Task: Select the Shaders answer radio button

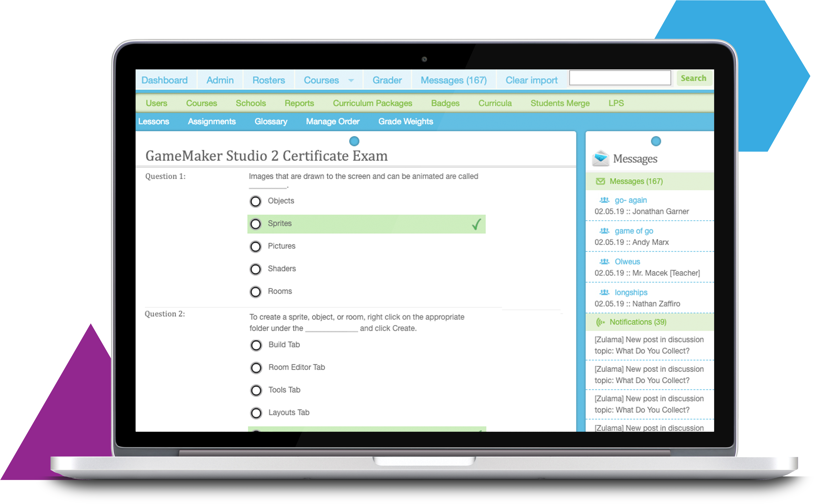Action: pos(256,269)
